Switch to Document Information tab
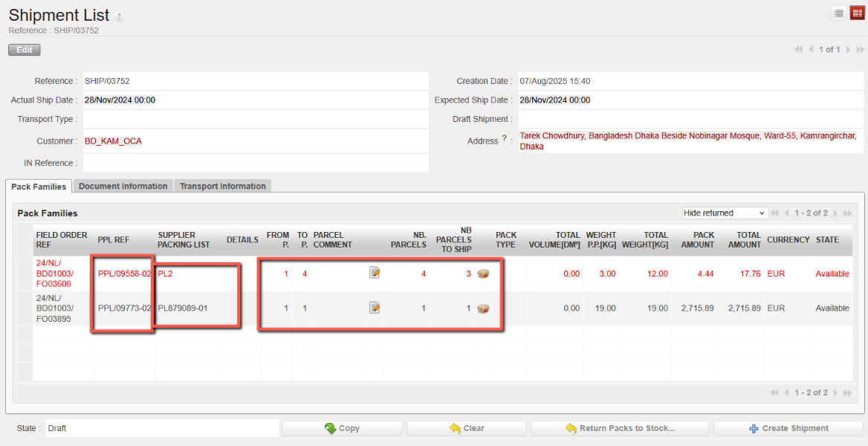Screen dimensions: 868x446 pos(123,187)
